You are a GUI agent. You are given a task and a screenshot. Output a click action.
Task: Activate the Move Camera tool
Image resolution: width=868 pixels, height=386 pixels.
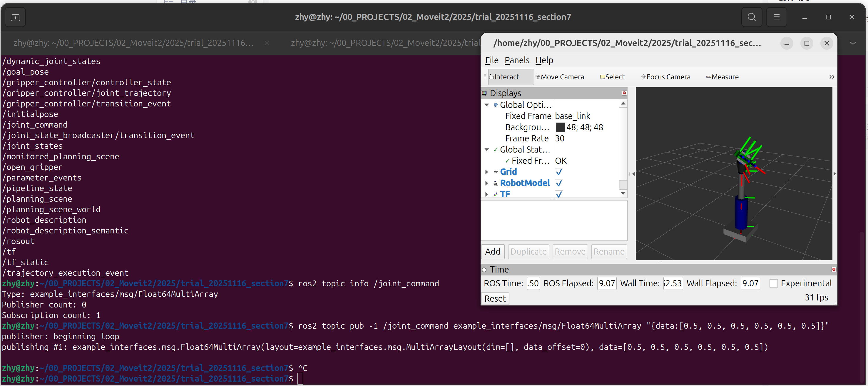[x=559, y=77]
